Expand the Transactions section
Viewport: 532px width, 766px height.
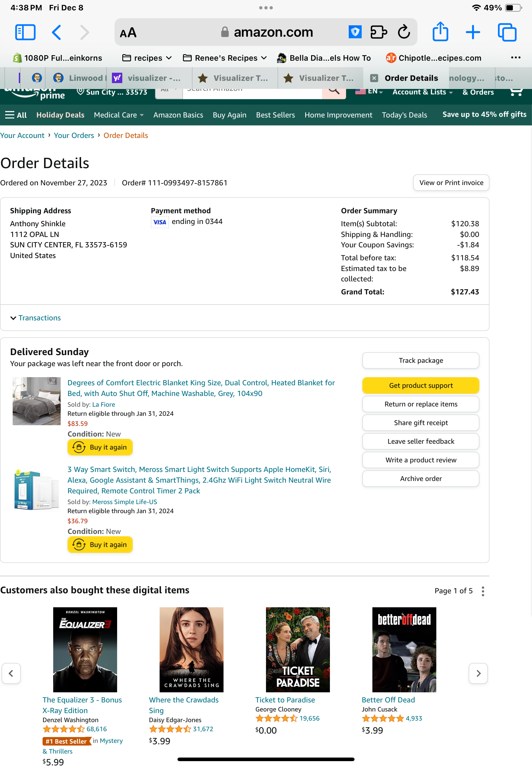tap(36, 318)
